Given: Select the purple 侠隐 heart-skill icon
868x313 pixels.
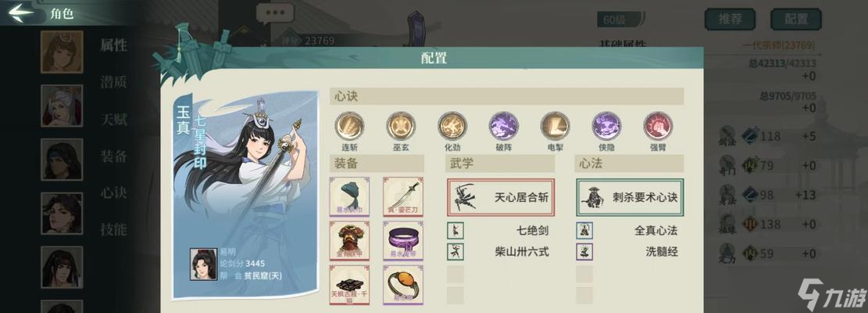Looking at the screenshot, I should 607,126.
